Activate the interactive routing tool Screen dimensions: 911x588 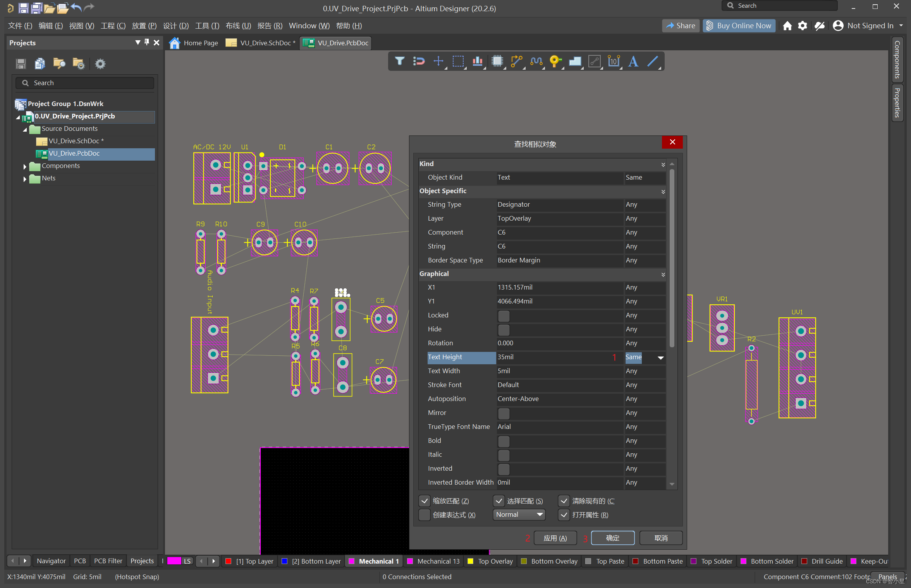(x=516, y=61)
